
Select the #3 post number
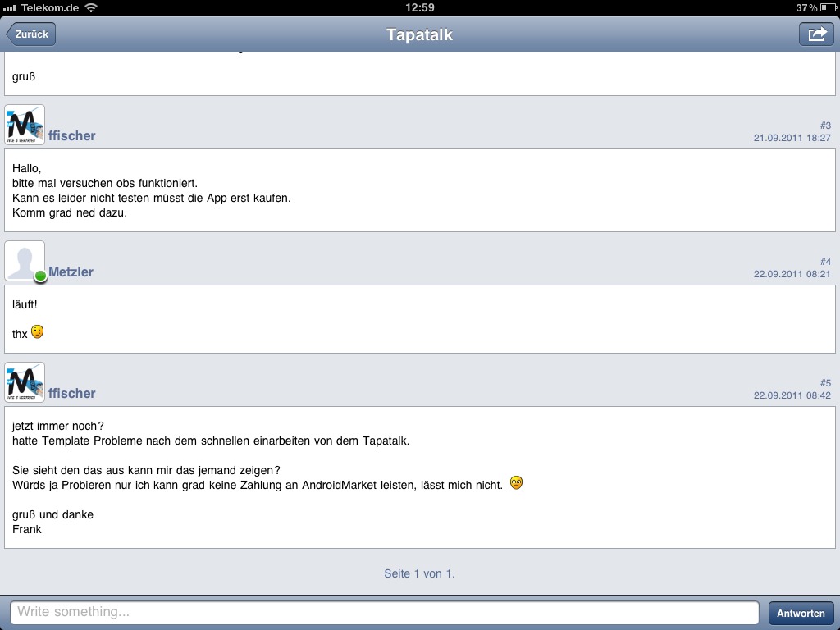pos(825,126)
